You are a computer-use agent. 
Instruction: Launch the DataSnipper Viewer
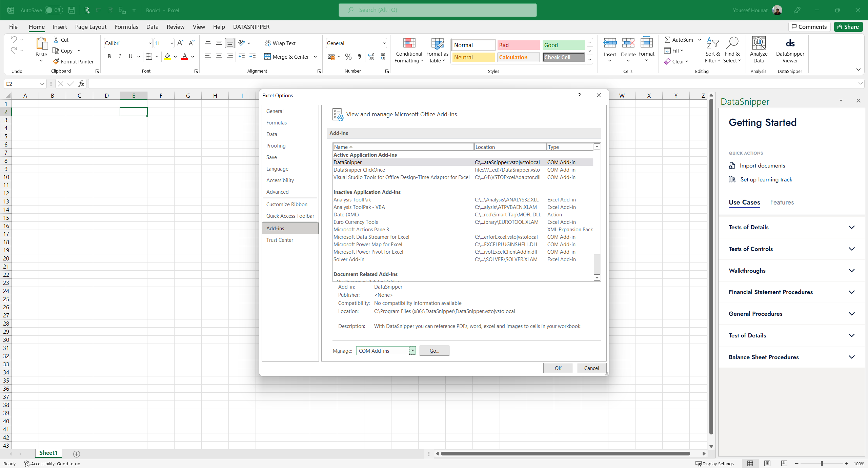tap(790, 50)
